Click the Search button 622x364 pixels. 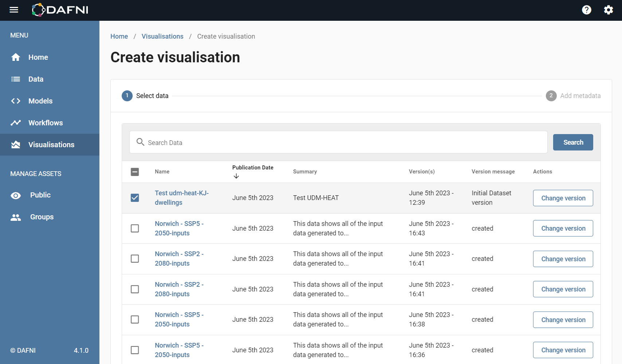tap(573, 142)
